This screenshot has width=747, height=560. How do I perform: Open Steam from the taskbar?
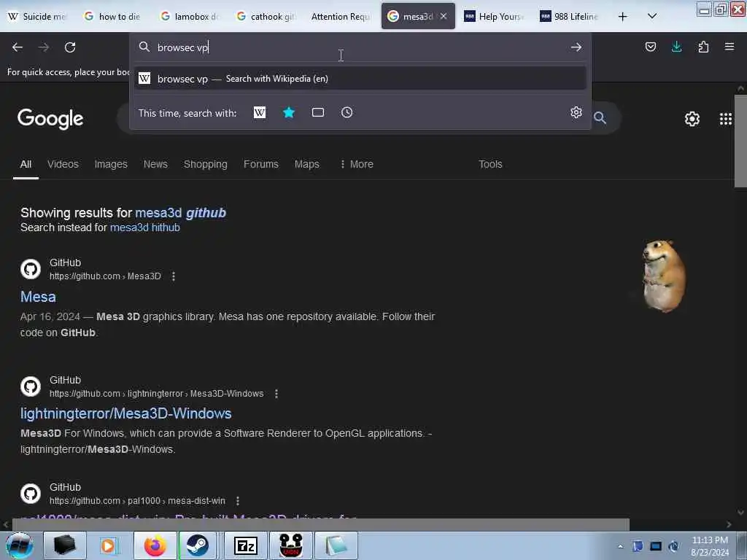(x=198, y=545)
